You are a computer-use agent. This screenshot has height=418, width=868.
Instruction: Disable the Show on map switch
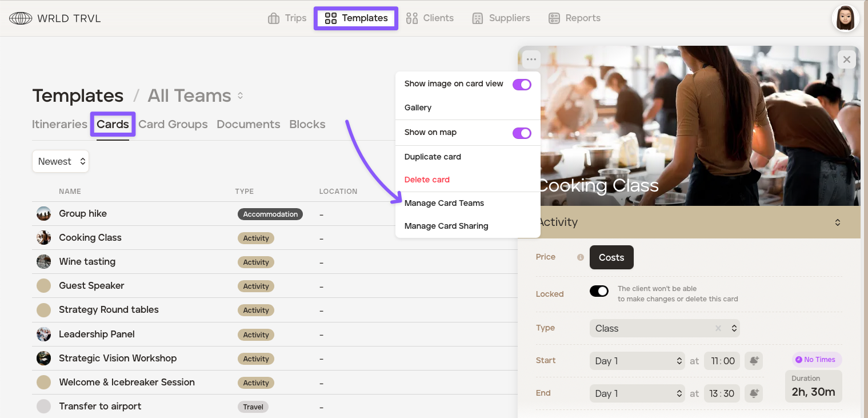(x=522, y=133)
